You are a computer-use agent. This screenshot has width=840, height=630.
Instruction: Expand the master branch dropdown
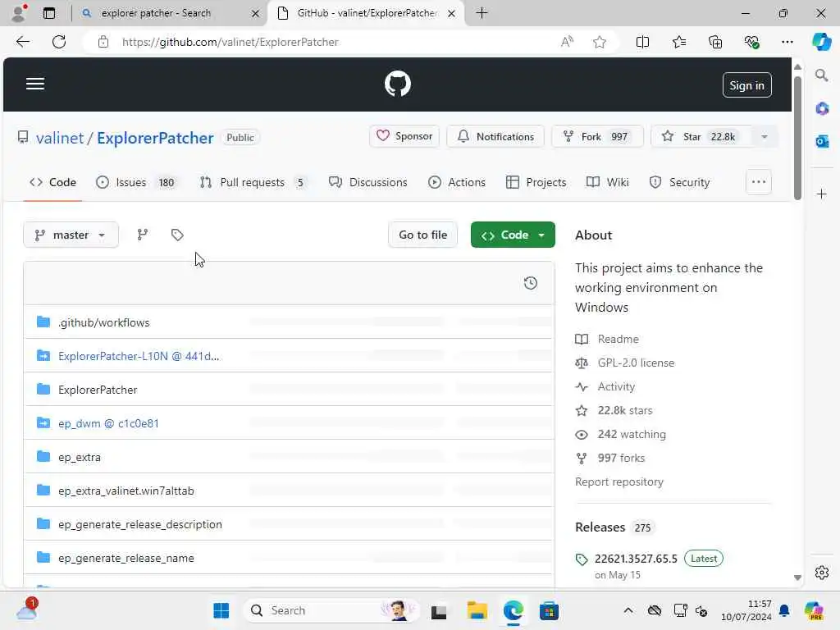point(71,235)
